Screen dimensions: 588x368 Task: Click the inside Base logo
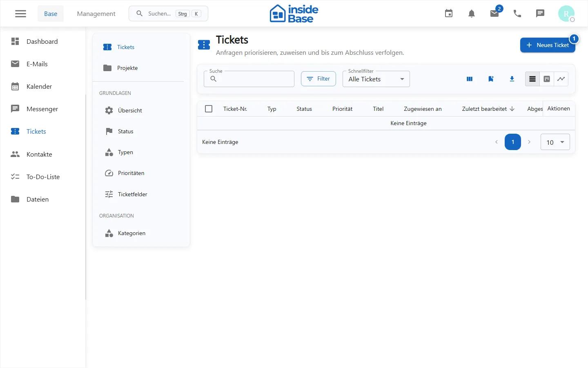pyautogui.click(x=294, y=13)
